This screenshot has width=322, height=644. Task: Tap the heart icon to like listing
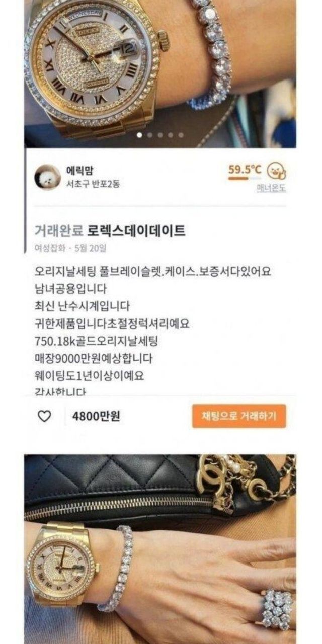45,417
